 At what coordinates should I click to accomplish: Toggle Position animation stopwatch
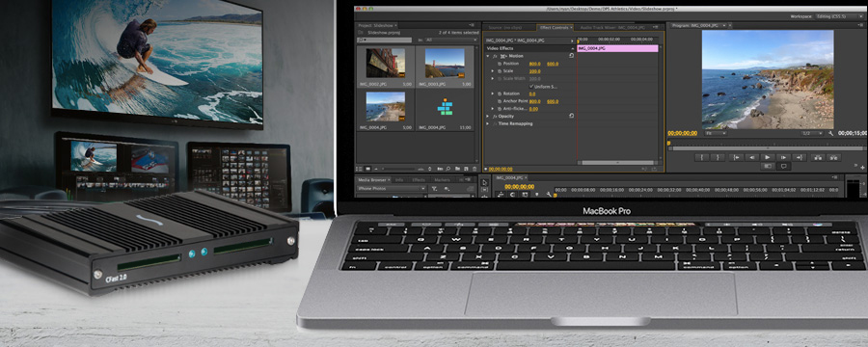click(500, 64)
